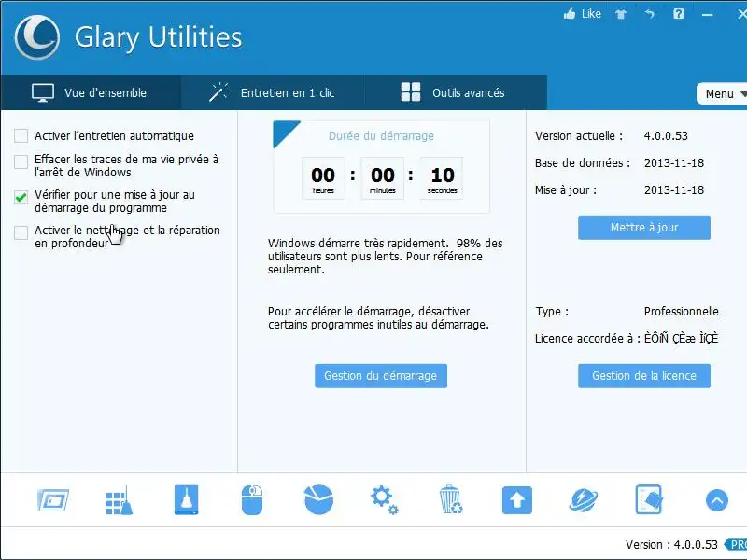Click the blue corner triangle of startup card
Screen dimensions: 747x560
point(282,130)
